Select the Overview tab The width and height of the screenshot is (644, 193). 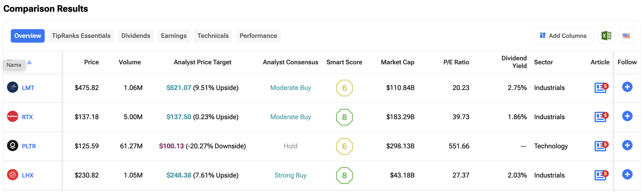pos(28,36)
